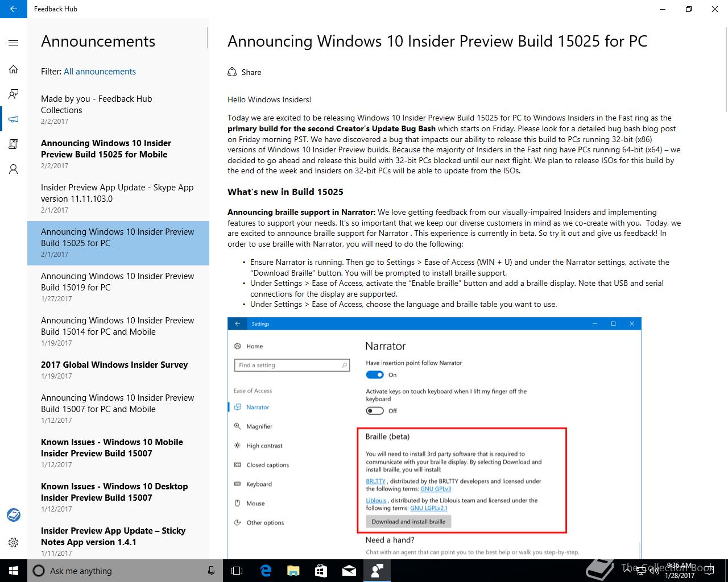Click the Cortana microphone icon

211,571
